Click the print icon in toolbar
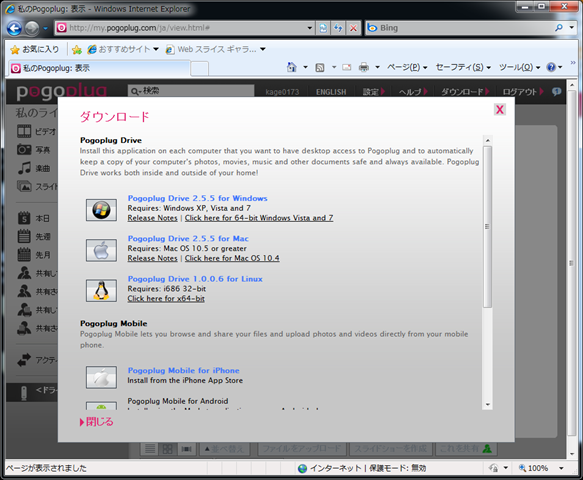 coord(364,67)
